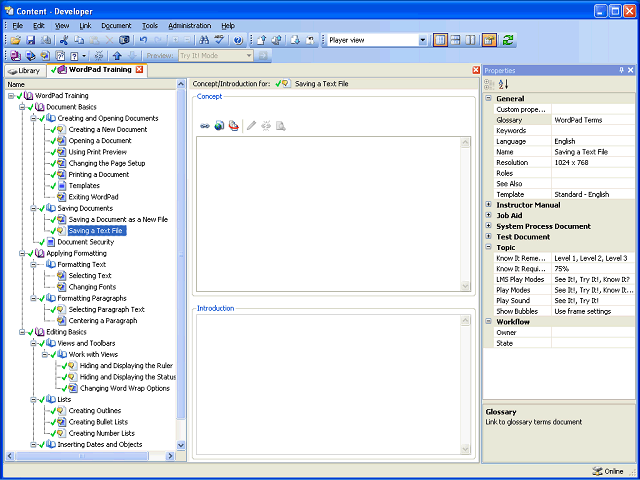Select the Opening a Document topic
This screenshot has width=640, height=480.
(x=100, y=141)
